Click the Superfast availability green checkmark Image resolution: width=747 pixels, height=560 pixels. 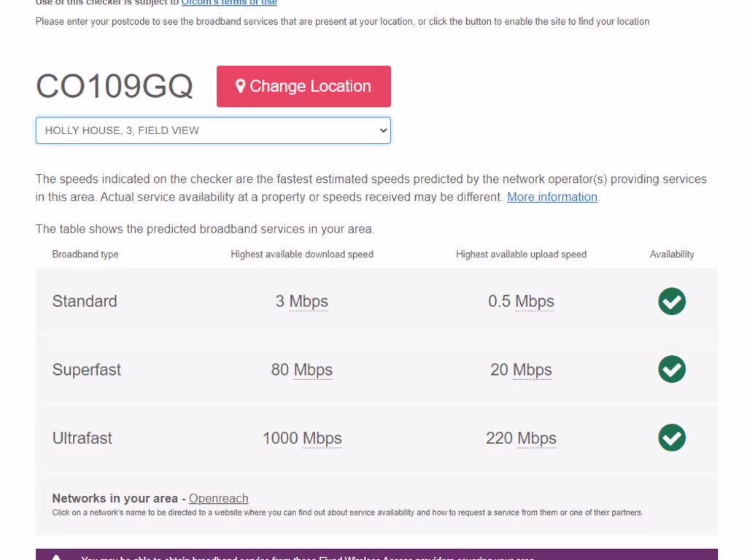coord(671,370)
